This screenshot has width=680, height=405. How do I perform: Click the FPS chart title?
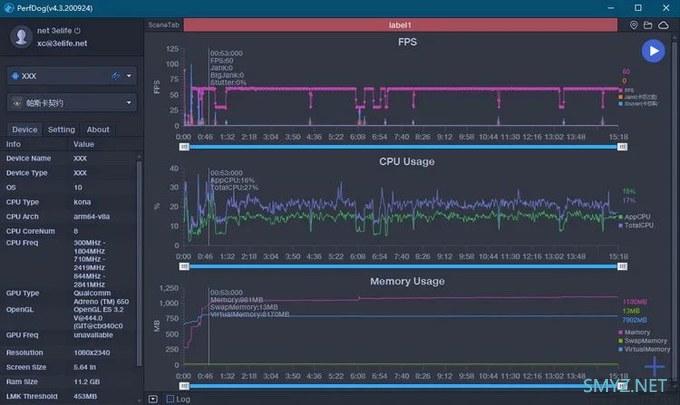pyautogui.click(x=407, y=42)
